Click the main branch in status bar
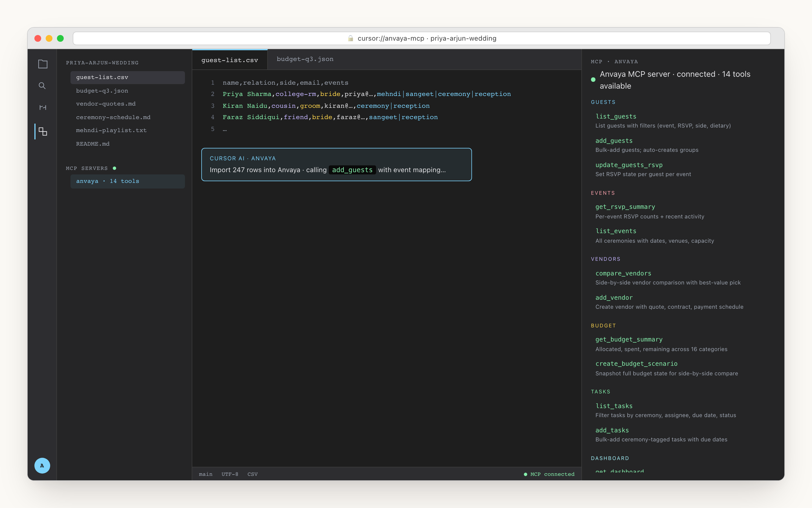Viewport: 812px width, 508px height. point(205,474)
